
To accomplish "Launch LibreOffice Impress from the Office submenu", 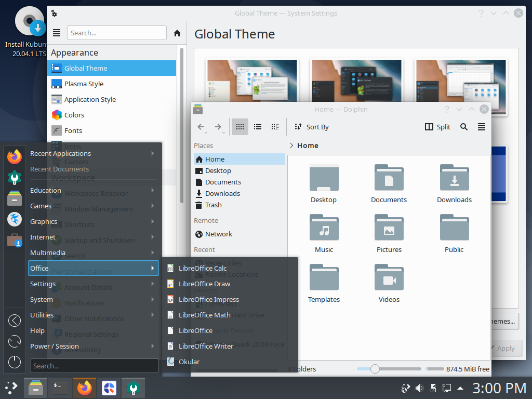I will (230, 300).
